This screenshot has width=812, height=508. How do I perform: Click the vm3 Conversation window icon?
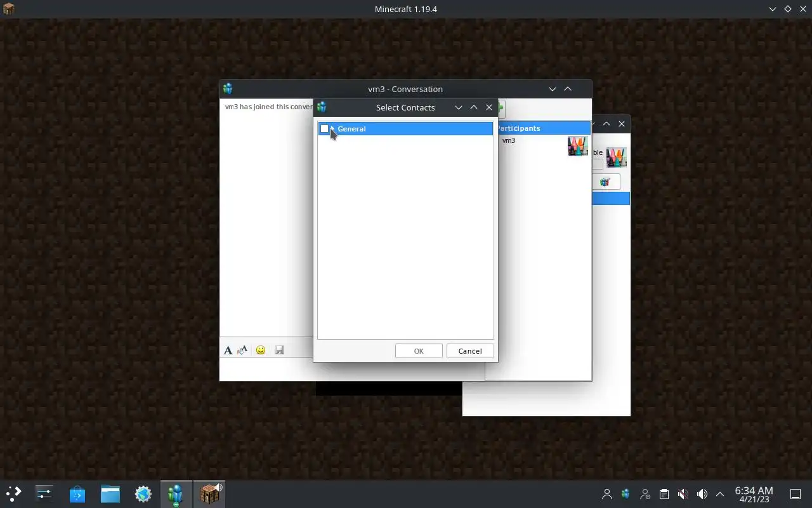[228, 89]
